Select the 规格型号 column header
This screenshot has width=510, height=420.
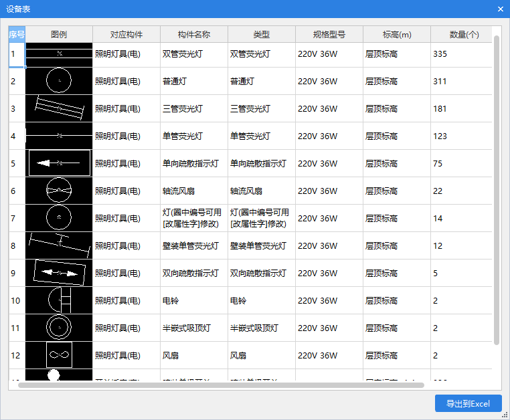point(329,34)
